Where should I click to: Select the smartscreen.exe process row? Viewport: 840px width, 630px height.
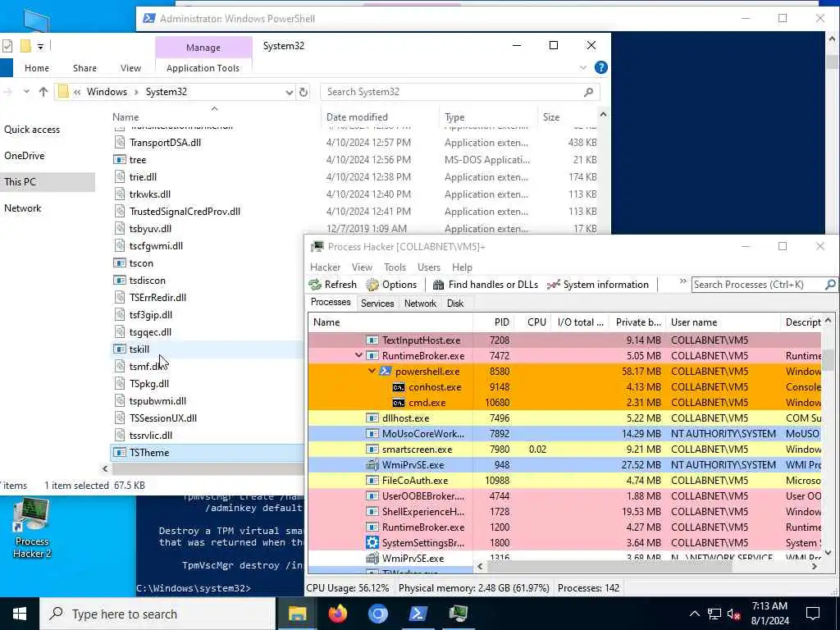tap(564, 449)
